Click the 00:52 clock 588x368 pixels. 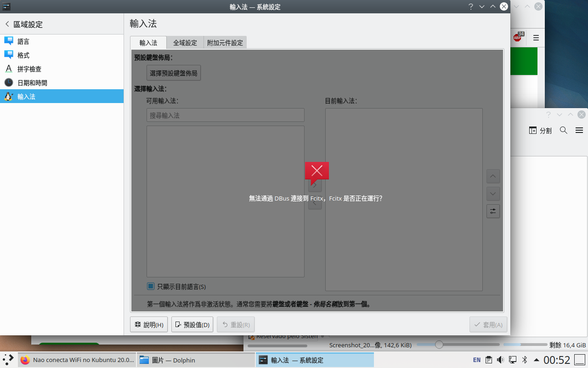pos(557,360)
